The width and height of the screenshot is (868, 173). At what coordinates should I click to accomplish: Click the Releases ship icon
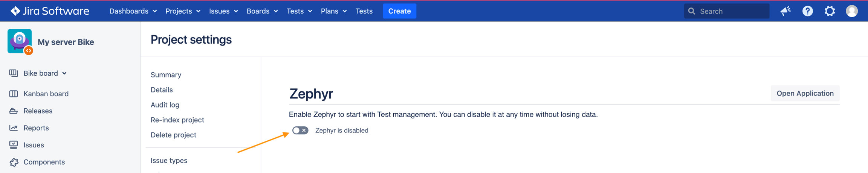14,111
